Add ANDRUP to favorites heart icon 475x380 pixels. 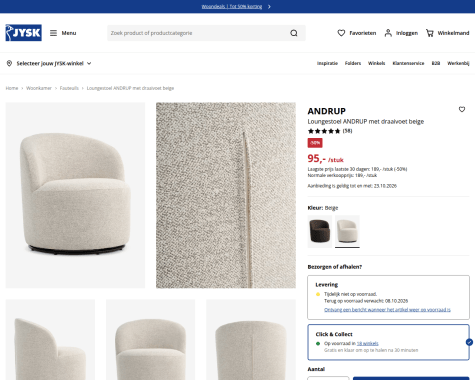(x=462, y=109)
